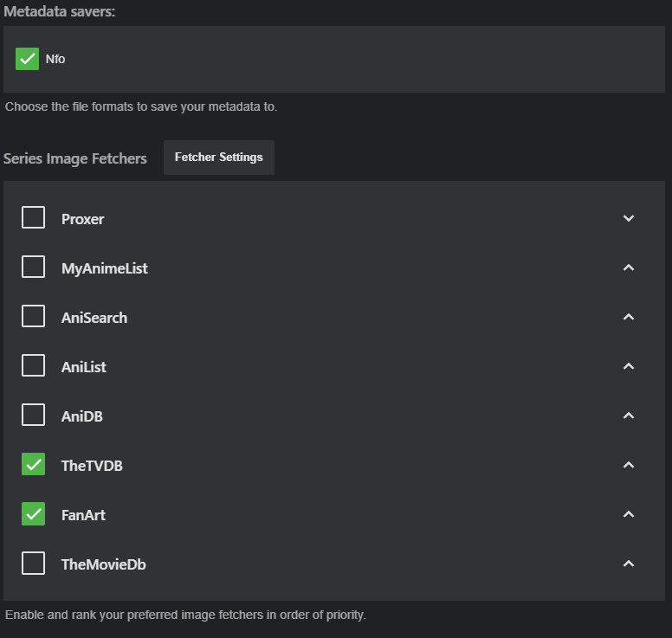Tick the AniSearch checkbox
672x638 pixels.
tap(33, 317)
